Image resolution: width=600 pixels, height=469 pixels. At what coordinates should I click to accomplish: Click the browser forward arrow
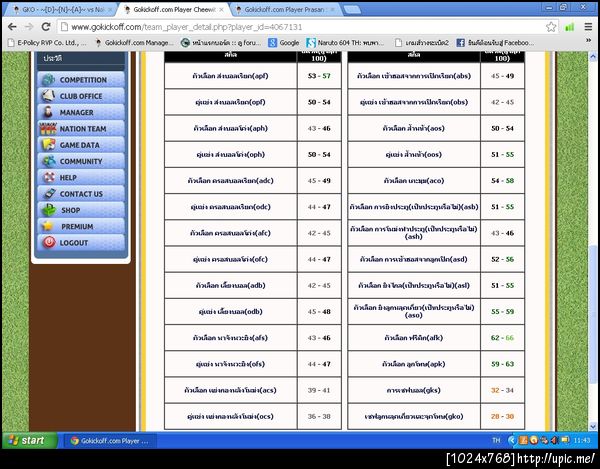[29, 27]
